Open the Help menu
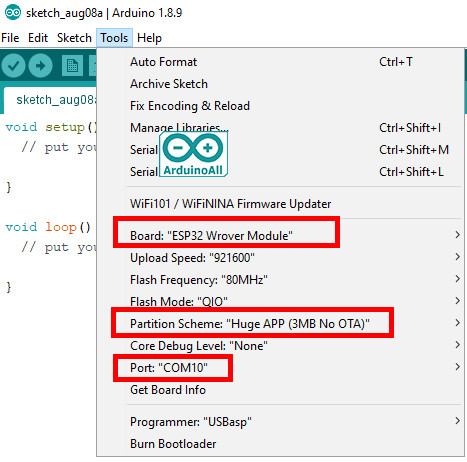The height and width of the screenshot is (462, 467). tap(149, 38)
